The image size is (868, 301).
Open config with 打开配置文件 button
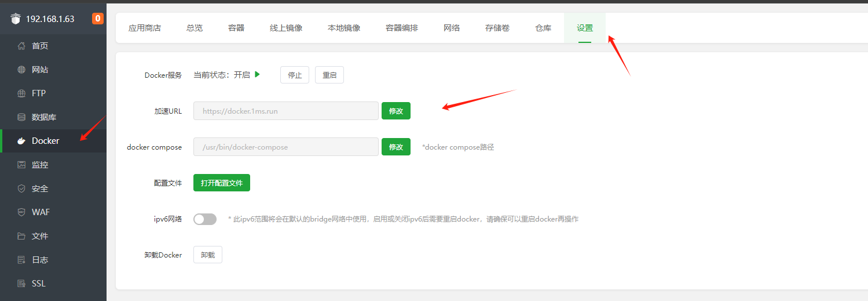coord(222,183)
